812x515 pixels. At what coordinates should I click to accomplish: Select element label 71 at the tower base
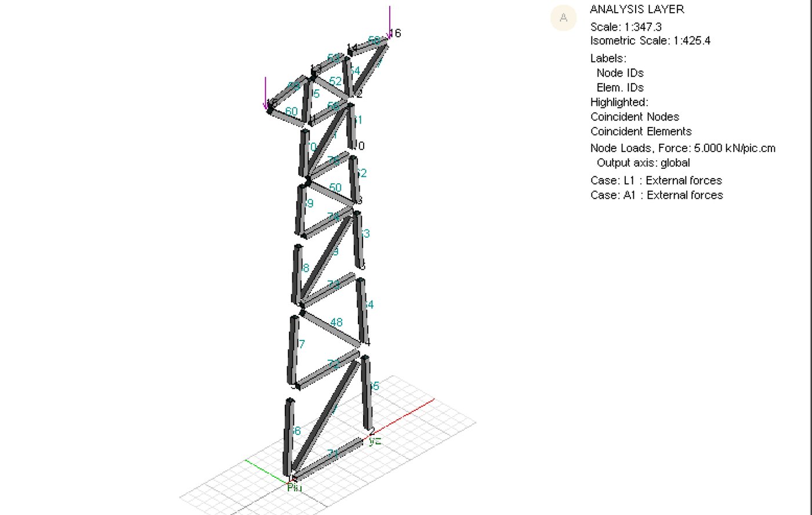click(333, 454)
